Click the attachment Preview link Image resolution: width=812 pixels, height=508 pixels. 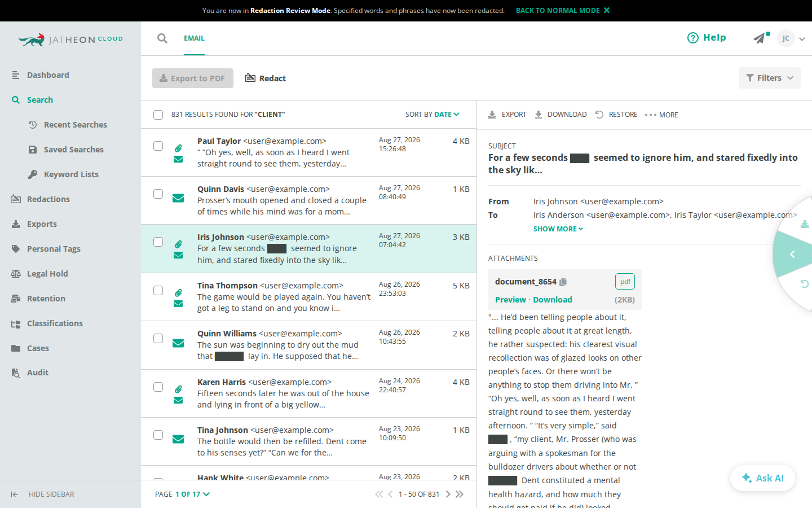(x=510, y=300)
